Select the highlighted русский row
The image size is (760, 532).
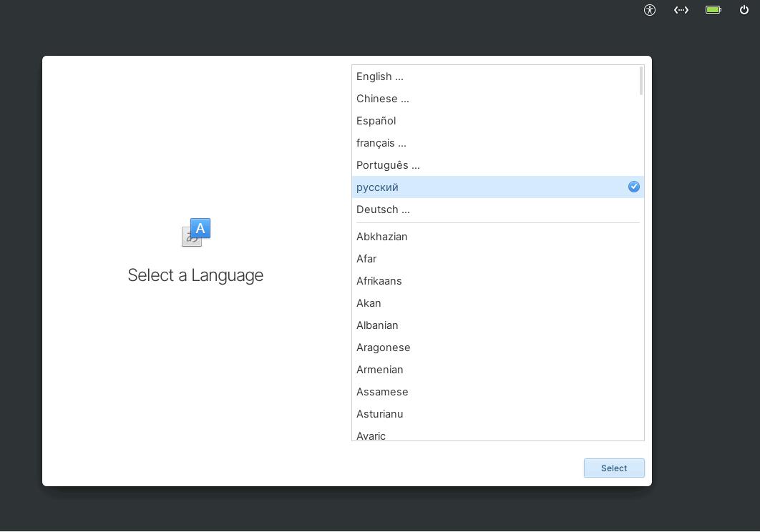tap(487, 187)
